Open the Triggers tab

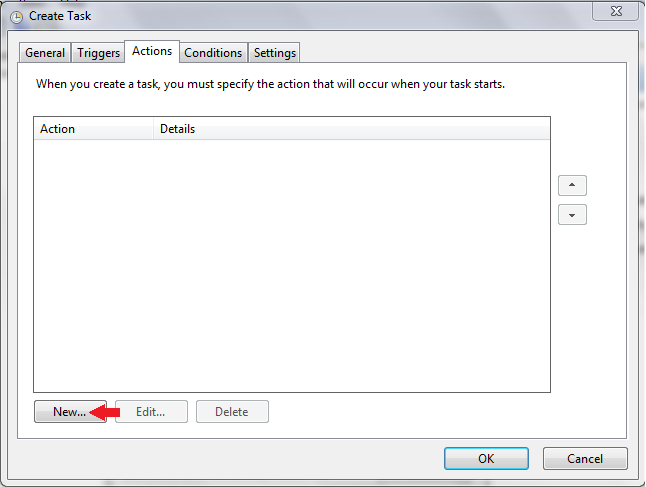98,53
